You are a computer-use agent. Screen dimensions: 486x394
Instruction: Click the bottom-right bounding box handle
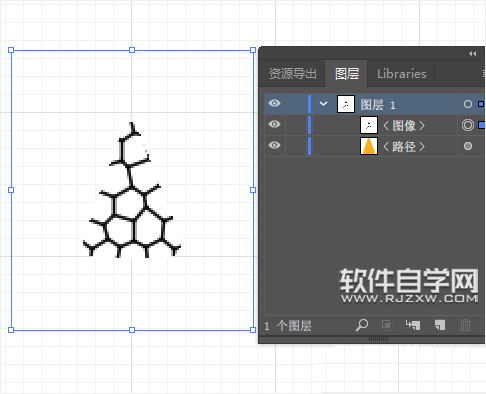(x=253, y=330)
